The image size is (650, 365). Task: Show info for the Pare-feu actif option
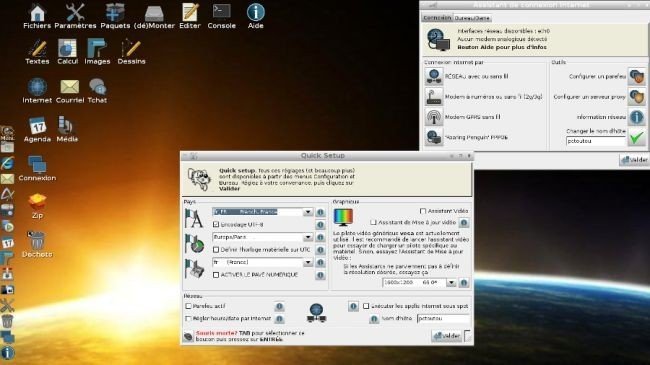click(279, 307)
